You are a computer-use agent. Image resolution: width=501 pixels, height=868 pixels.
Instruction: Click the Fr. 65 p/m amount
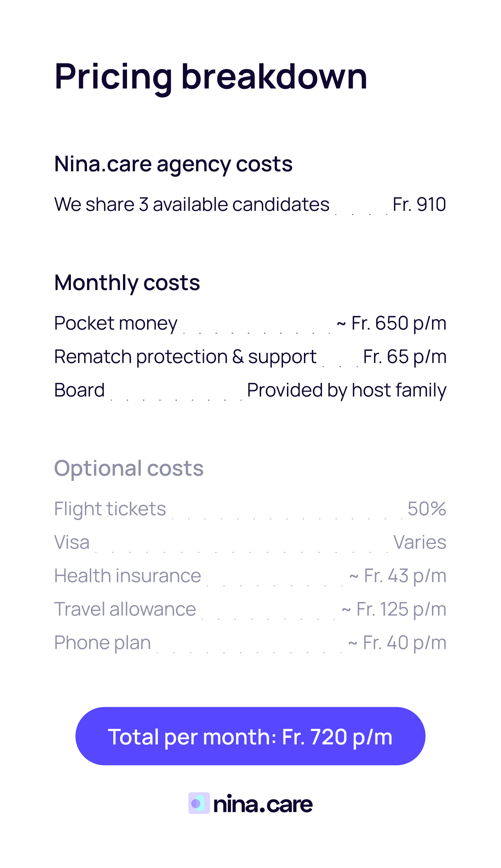click(405, 357)
